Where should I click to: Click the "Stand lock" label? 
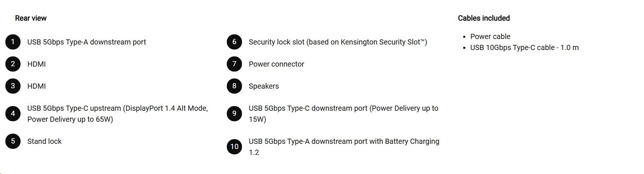point(44,142)
